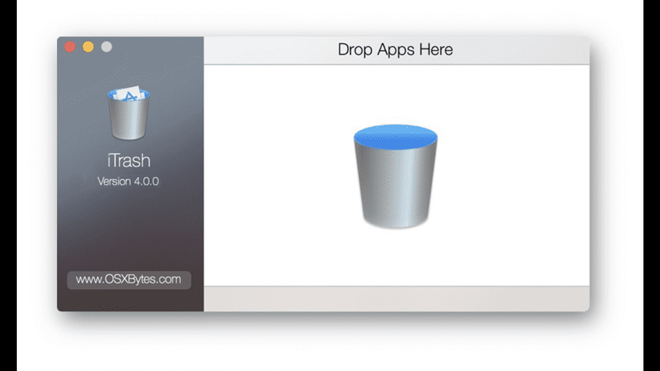Click the metallic body of the large trash can
This screenshot has width=660, height=371.
coord(396,190)
